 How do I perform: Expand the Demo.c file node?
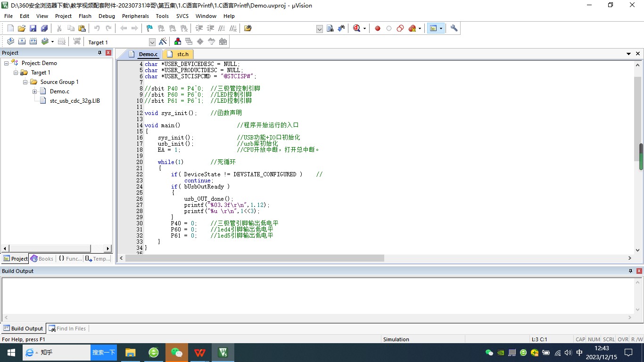click(34, 91)
